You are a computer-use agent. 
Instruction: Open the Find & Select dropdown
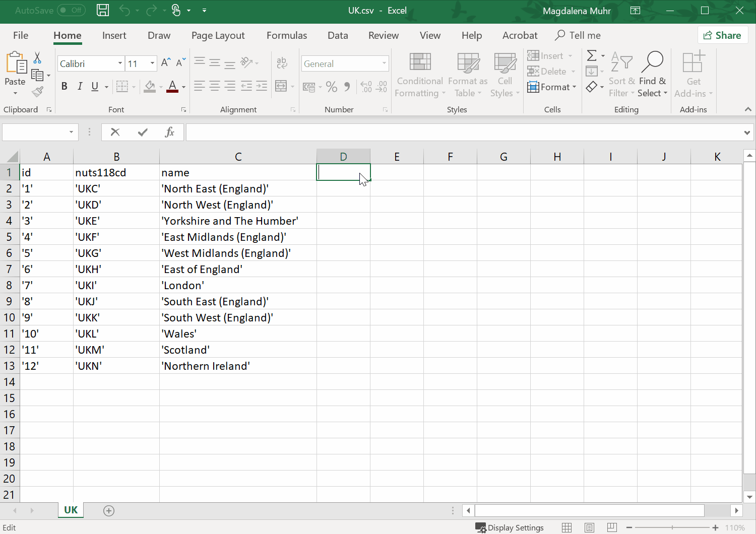[x=652, y=75]
